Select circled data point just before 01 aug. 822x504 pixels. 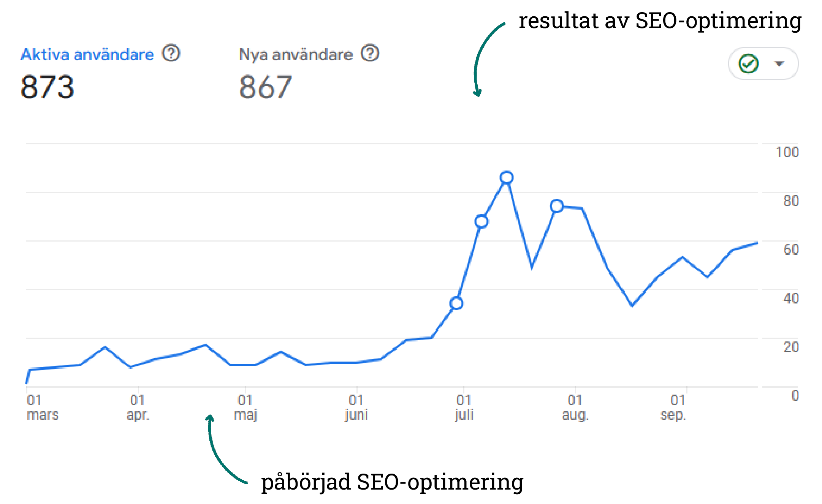[x=557, y=206]
